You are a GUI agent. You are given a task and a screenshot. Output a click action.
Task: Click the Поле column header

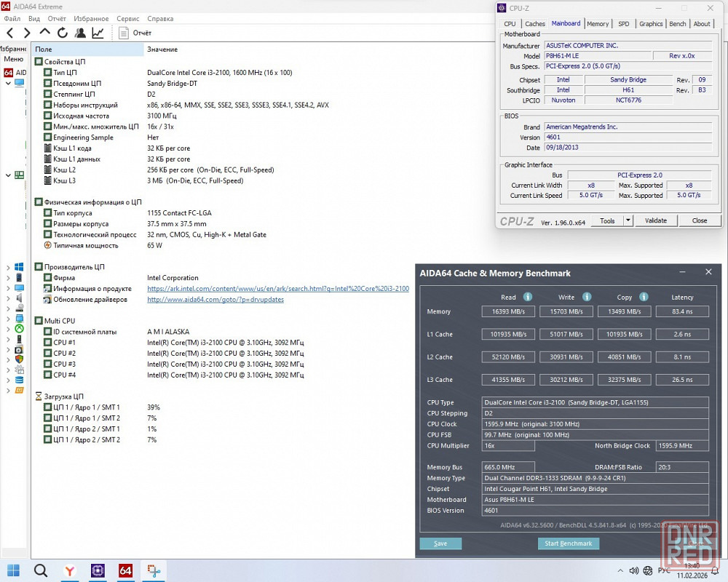[x=44, y=49]
